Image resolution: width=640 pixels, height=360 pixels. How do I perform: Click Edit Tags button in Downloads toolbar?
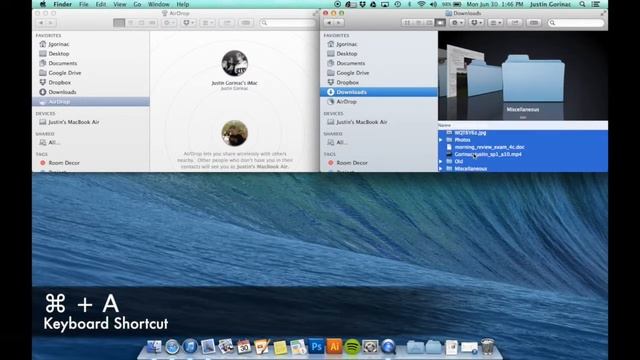point(534,23)
